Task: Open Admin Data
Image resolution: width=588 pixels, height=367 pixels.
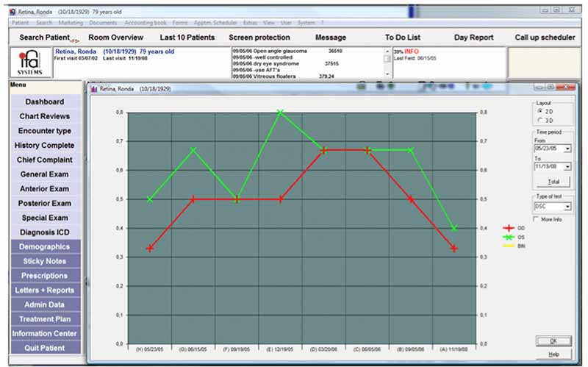Action: [45, 304]
